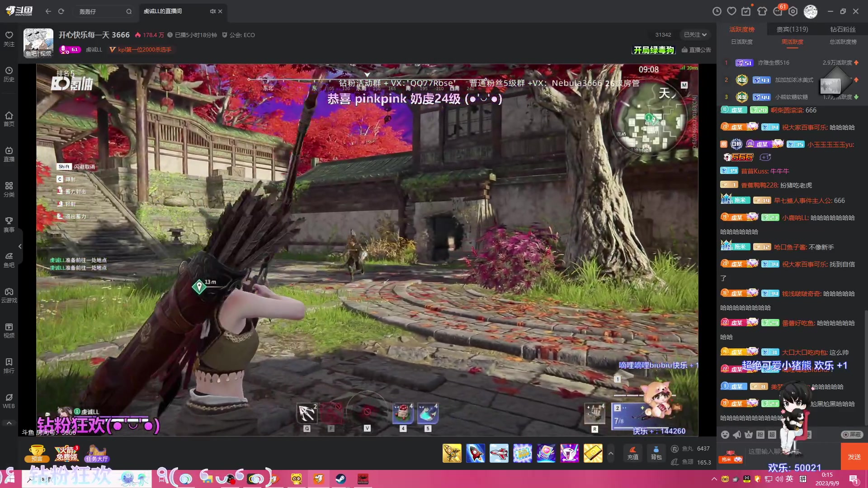
Task: Click the user avatar in title bar
Action: click(x=810, y=11)
